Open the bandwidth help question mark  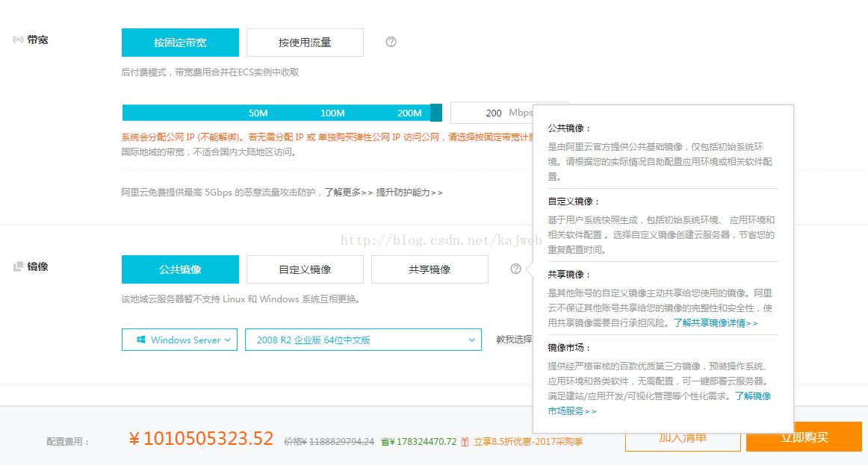[x=391, y=43]
